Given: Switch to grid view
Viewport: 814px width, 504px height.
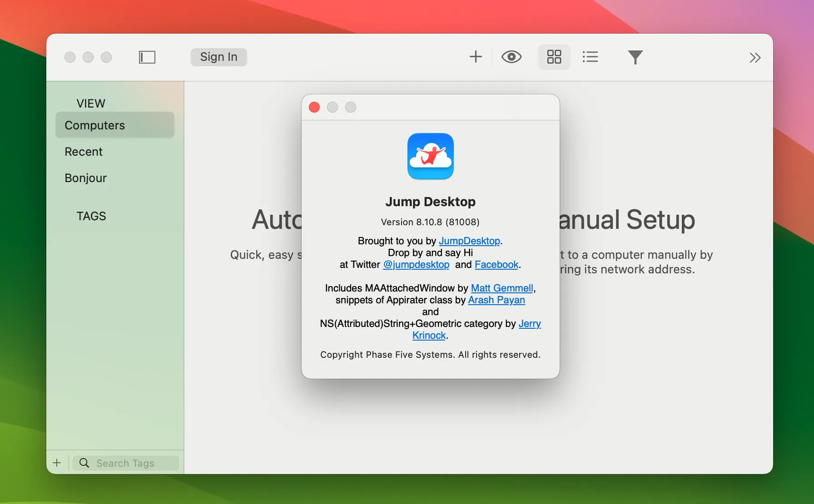Looking at the screenshot, I should click(554, 57).
